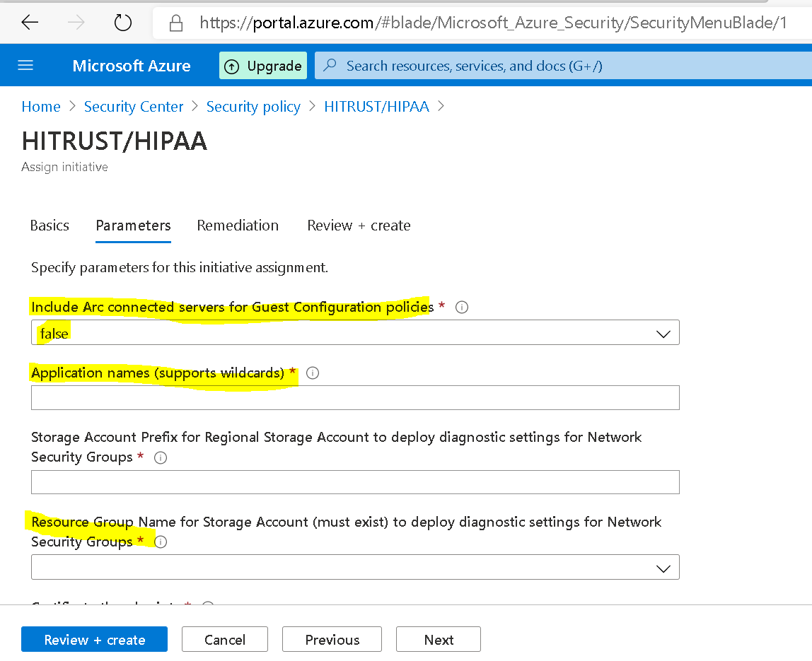The width and height of the screenshot is (812, 661).
Task: Open the Review + create tab
Action: click(x=359, y=225)
